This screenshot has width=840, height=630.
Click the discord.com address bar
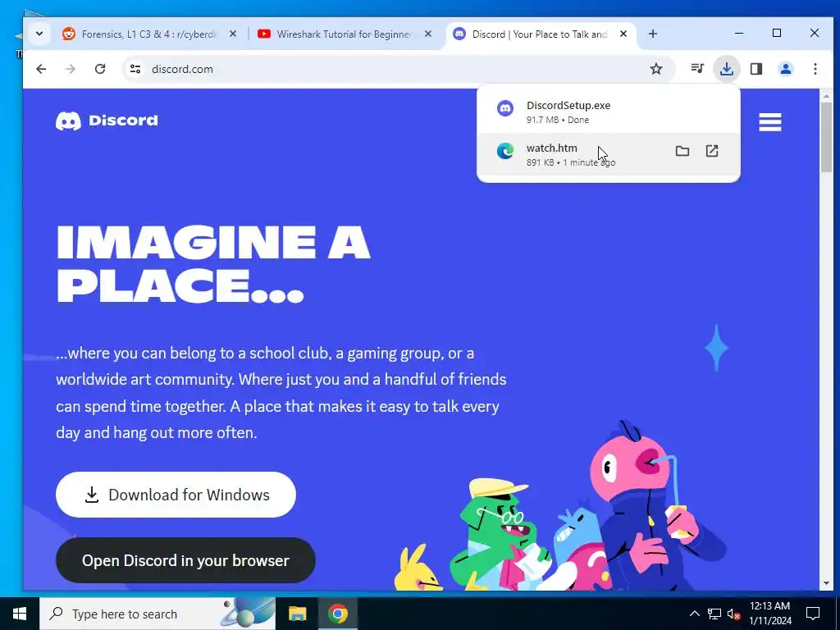pyautogui.click(x=398, y=69)
